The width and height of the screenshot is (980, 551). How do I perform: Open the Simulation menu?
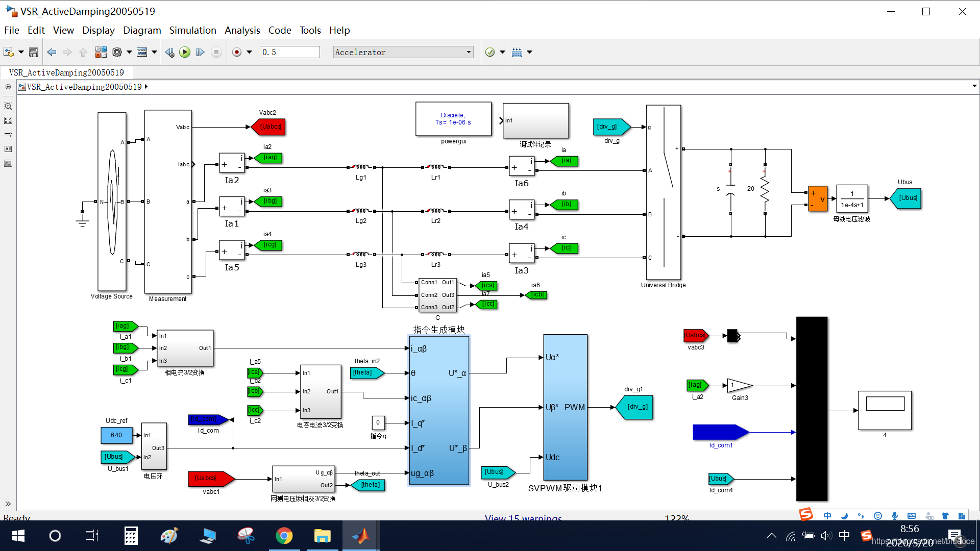coord(192,30)
